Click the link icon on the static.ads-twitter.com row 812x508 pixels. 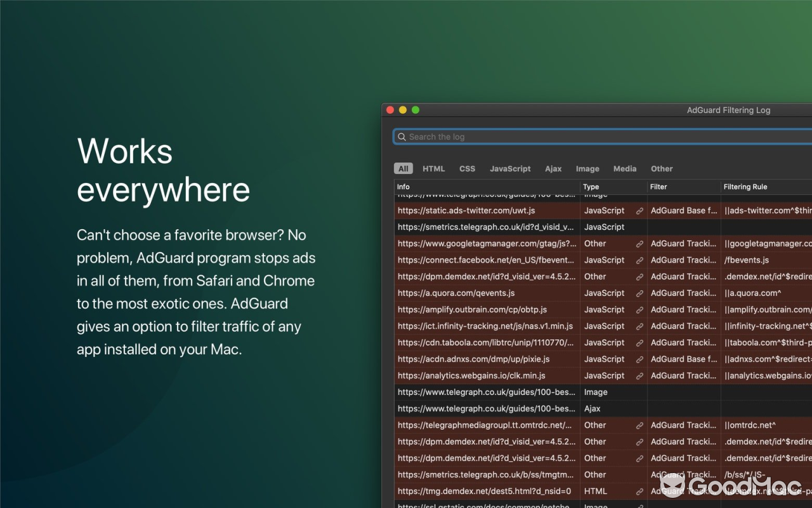[639, 210]
